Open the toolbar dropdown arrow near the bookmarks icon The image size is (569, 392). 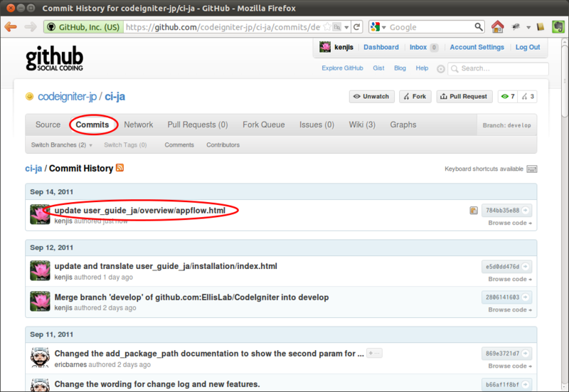pos(528,27)
